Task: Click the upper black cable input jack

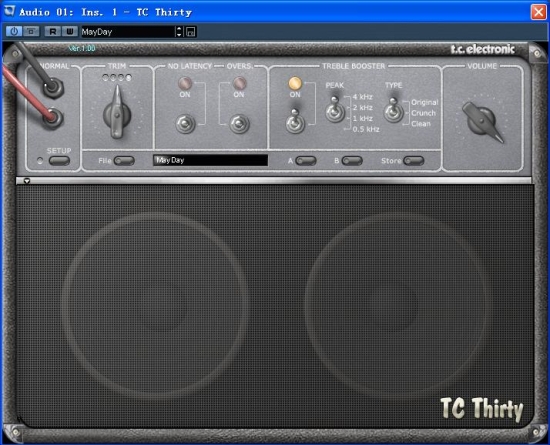Action: pos(53,87)
